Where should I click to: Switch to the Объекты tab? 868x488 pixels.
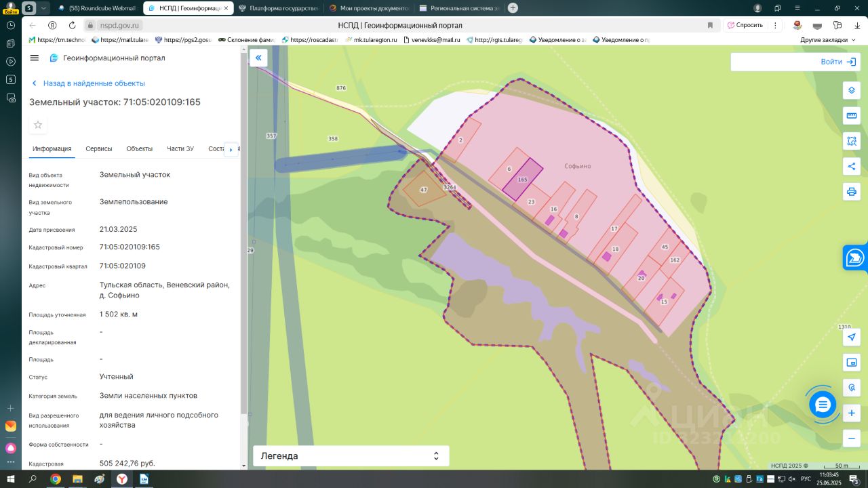pos(140,149)
